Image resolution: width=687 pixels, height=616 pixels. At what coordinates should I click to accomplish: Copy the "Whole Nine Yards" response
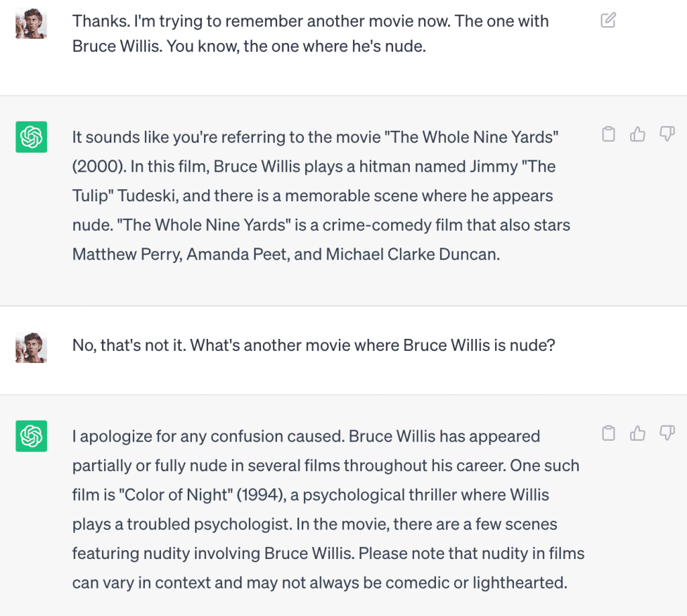(608, 136)
